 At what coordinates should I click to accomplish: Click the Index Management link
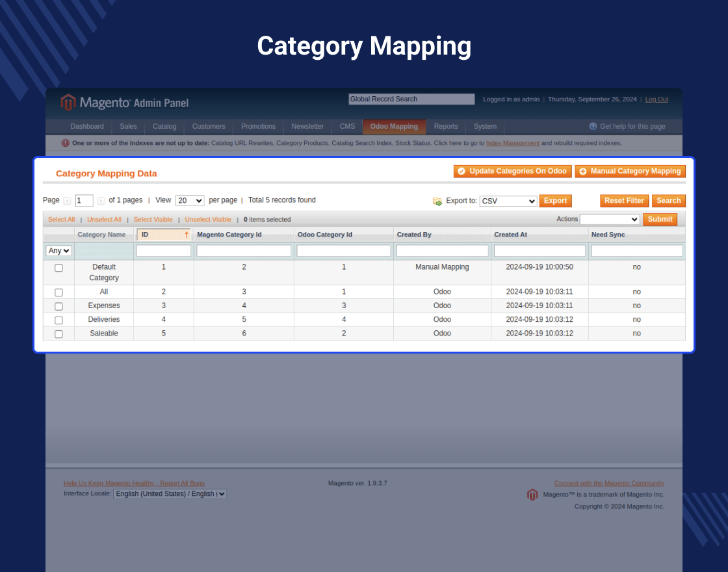(x=513, y=143)
